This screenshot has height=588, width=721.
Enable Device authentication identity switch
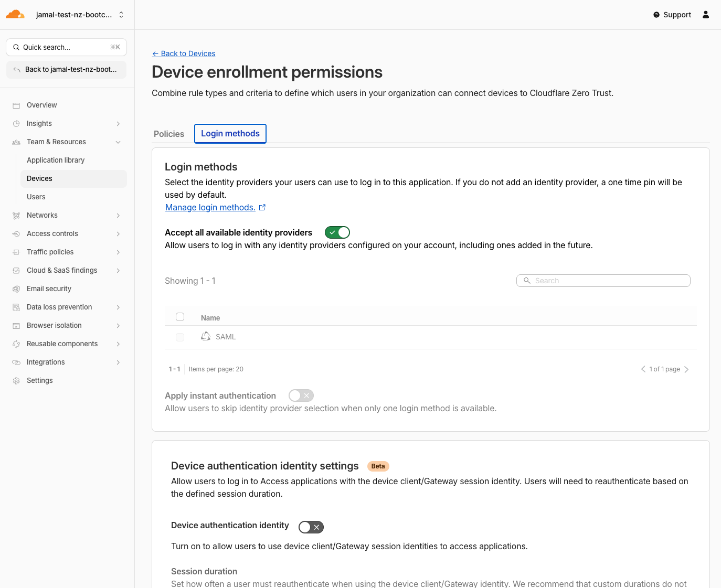pos(311,527)
